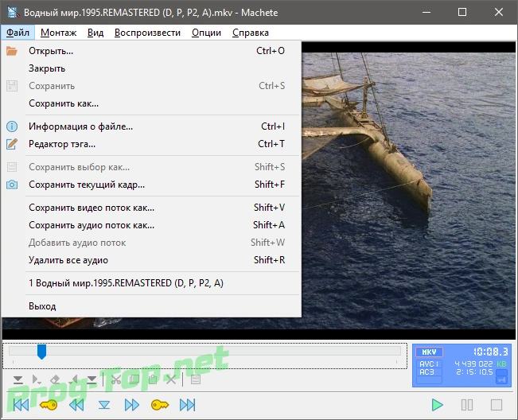This screenshot has width=518, height=420.
Task: Click the Machete app icon in title bar
Action: click(13, 12)
